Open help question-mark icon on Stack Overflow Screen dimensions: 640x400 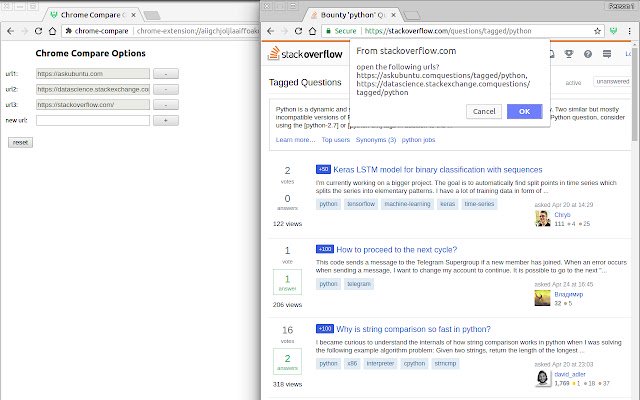pos(588,54)
